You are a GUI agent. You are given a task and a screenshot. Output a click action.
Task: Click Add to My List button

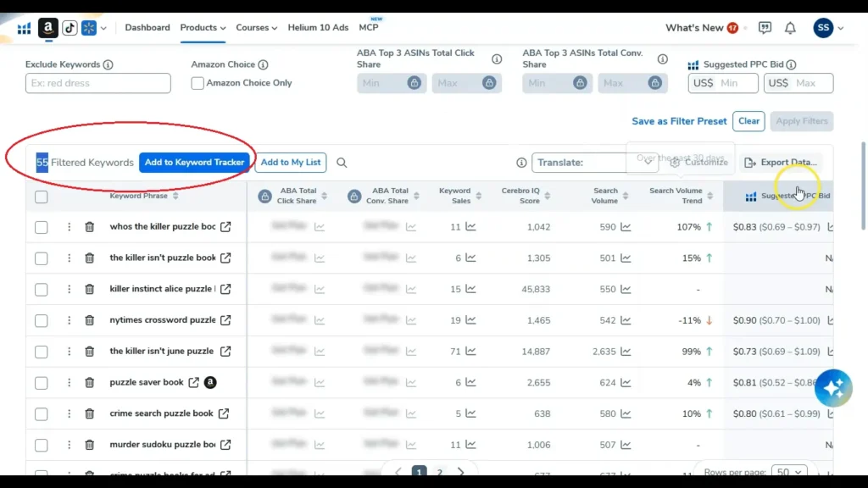(x=291, y=163)
